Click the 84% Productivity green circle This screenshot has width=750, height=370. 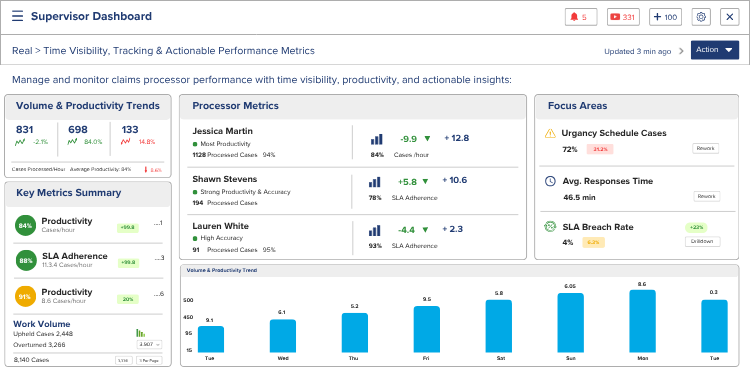(25, 226)
